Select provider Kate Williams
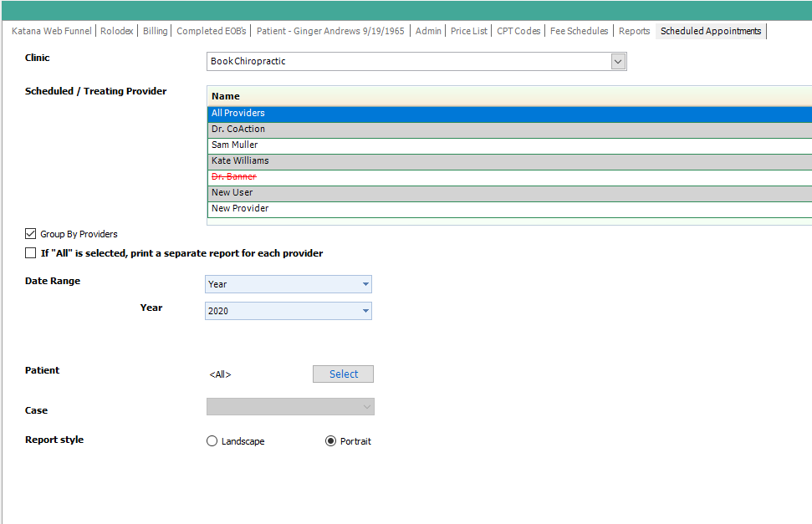812x524 pixels. pos(509,162)
